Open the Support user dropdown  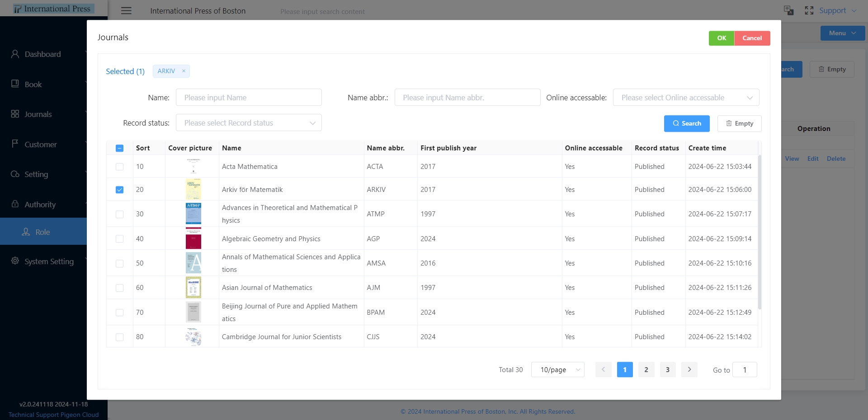837,10
